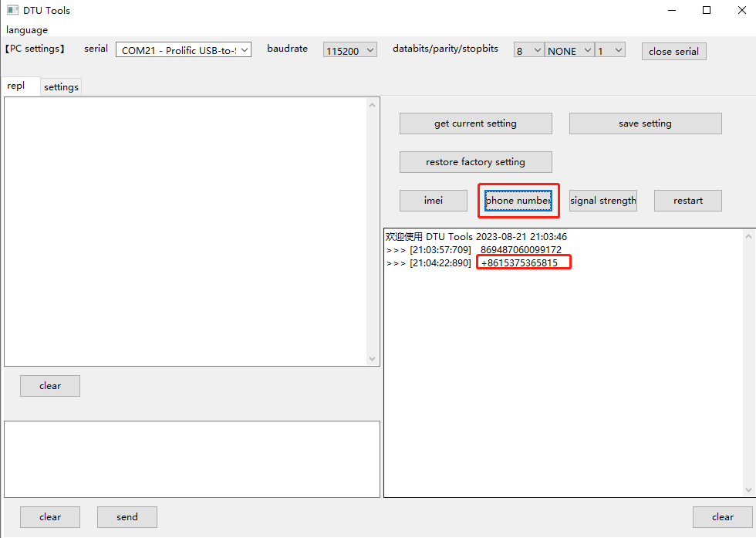This screenshot has width=756, height=538.
Task: Select the repl tab
Action: [x=17, y=86]
